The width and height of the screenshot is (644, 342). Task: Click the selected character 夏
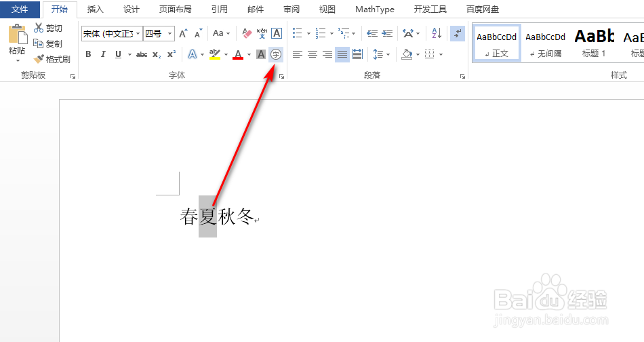[208, 216]
